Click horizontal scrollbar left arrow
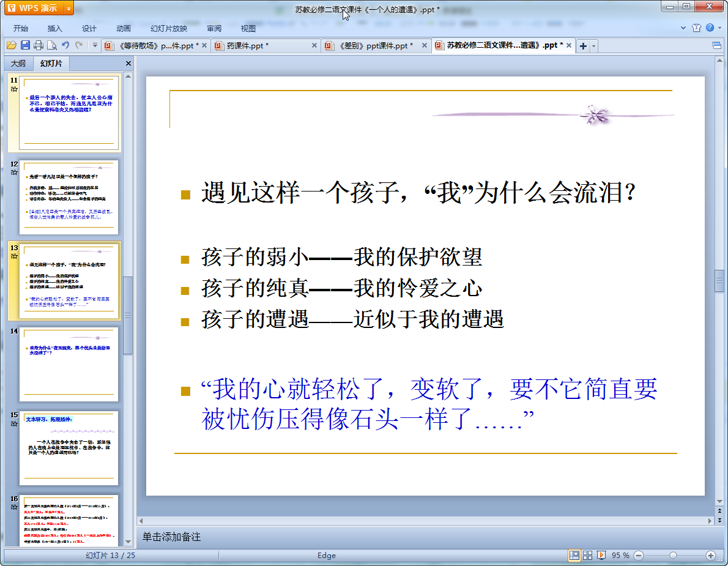The height and width of the screenshot is (566, 728). (141, 521)
